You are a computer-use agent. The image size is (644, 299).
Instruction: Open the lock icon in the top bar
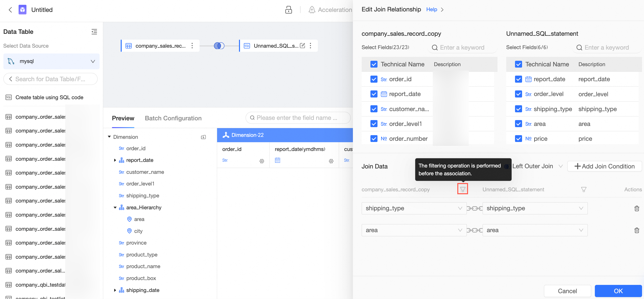[288, 10]
